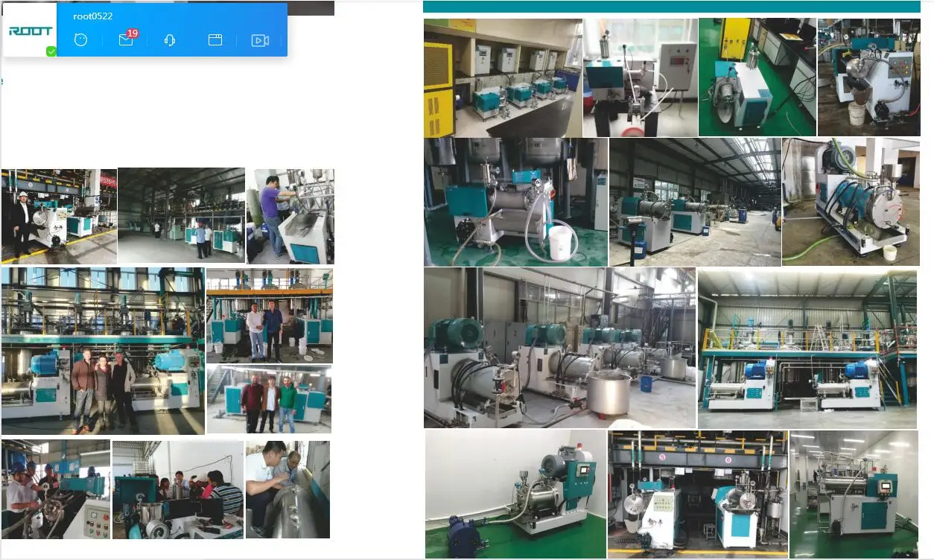
Task: Open the mail inbox with 19 unread
Action: tap(127, 39)
